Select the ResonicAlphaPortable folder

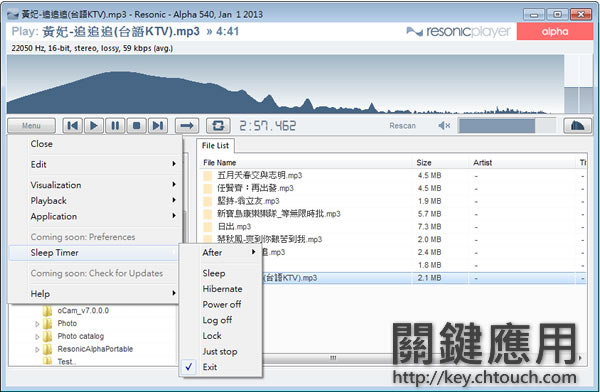[95, 349]
